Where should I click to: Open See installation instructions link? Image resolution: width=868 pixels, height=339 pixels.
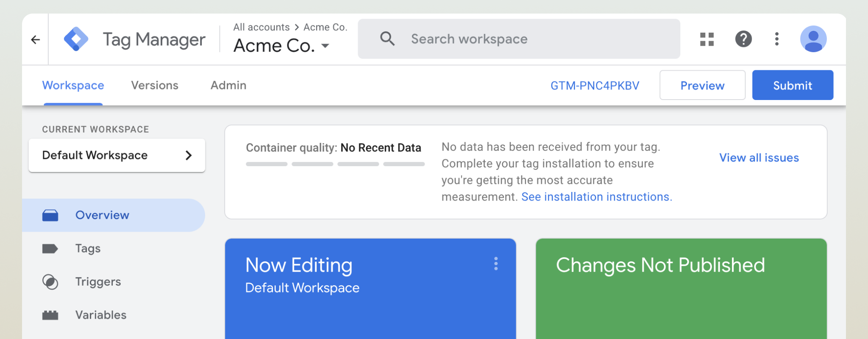click(597, 197)
